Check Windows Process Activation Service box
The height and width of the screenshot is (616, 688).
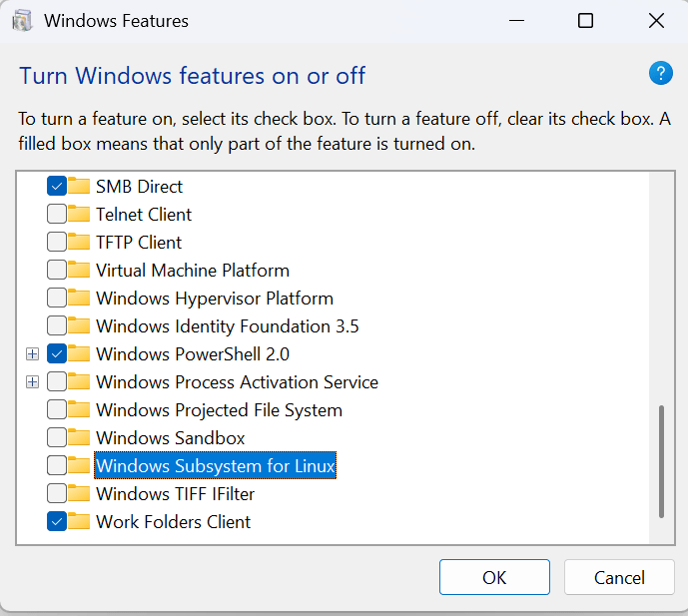[x=57, y=381]
